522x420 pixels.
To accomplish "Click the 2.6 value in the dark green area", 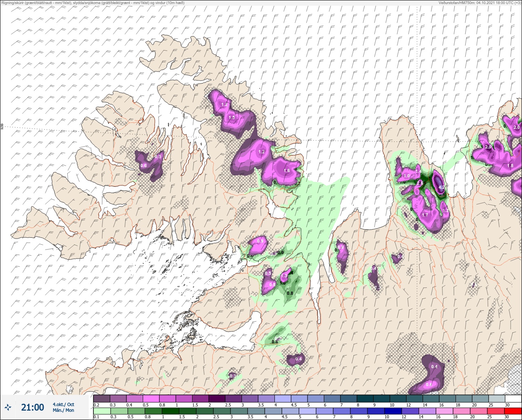I will pos(420,183).
